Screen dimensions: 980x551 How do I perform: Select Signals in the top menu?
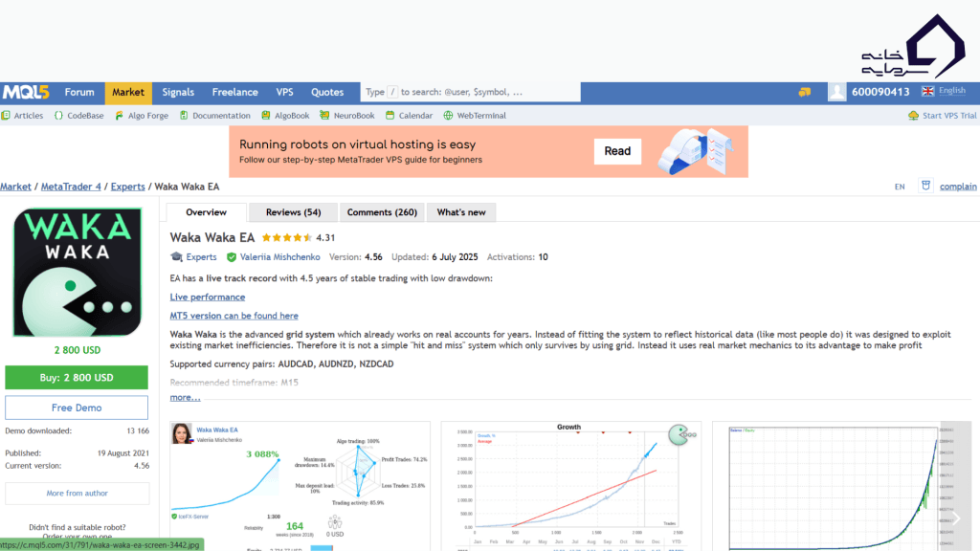pyautogui.click(x=178, y=93)
